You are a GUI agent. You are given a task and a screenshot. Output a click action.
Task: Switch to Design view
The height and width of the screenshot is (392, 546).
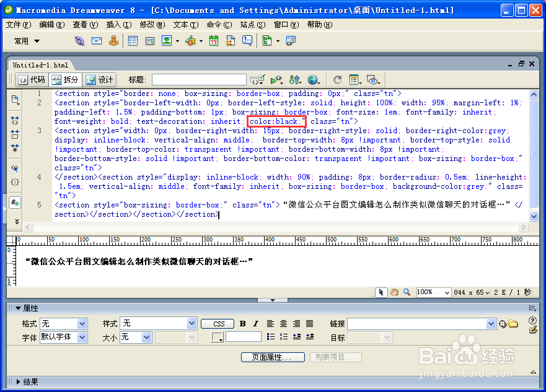[x=99, y=80]
